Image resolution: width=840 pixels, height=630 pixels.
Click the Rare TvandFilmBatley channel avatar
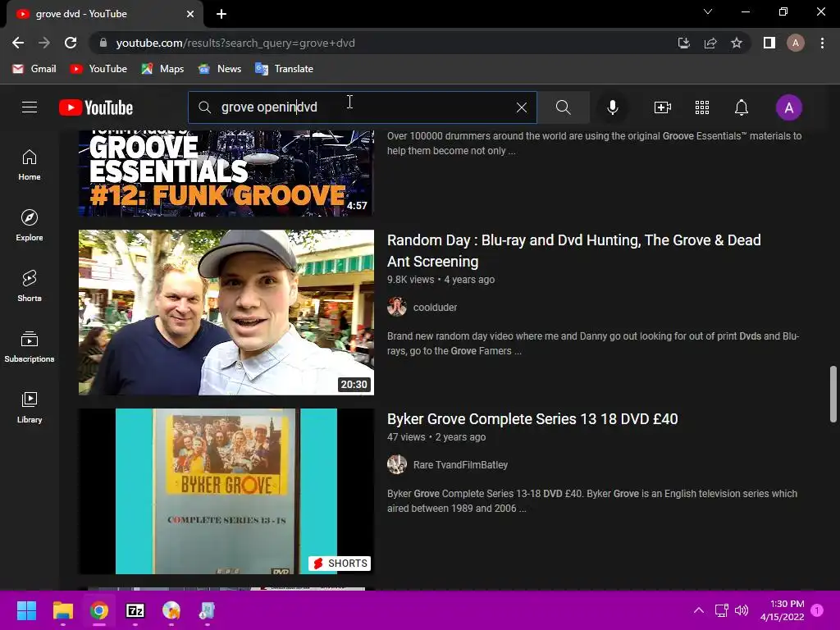point(397,464)
